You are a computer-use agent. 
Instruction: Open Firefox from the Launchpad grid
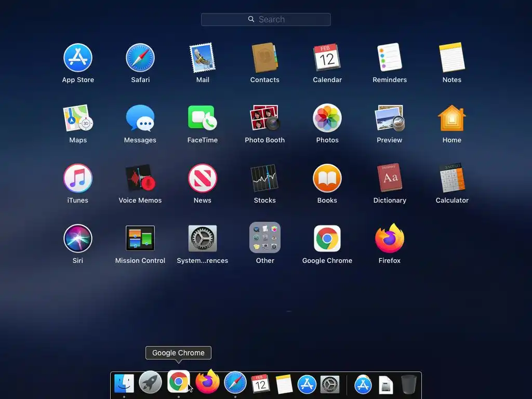tap(390, 238)
